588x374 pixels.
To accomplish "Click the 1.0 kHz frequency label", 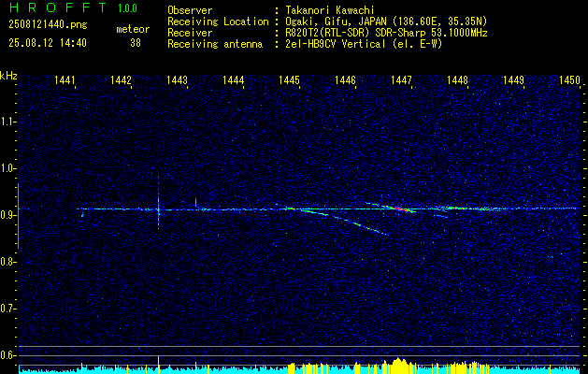I will point(7,168).
